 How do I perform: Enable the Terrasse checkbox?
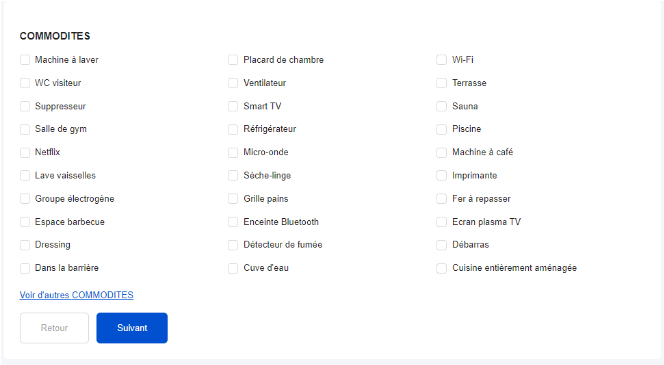pos(441,83)
